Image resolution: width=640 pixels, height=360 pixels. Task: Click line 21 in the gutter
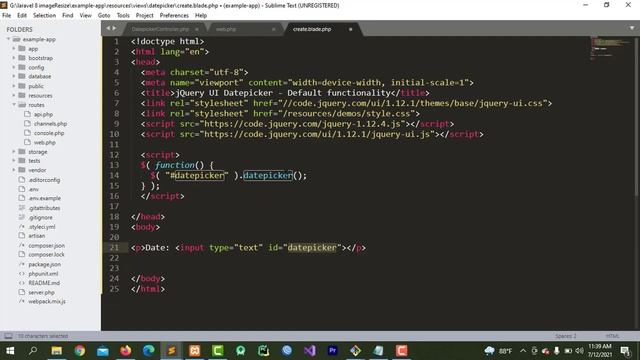click(x=114, y=247)
